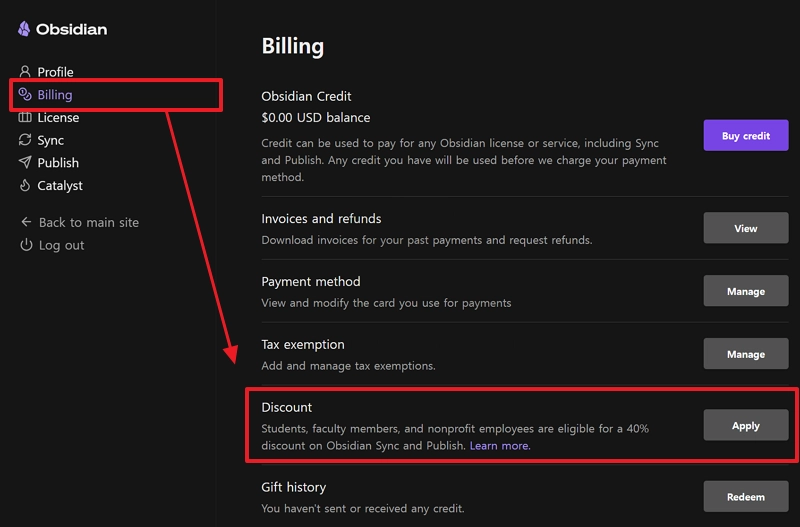Manage tax exemption settings

pyautogui.click(x=745, y=354)
